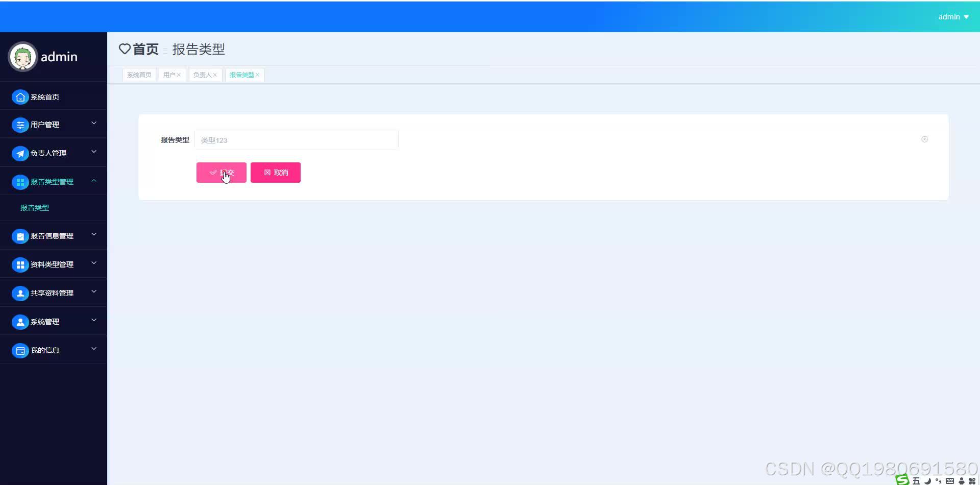Click the person icon for 共享资料管理
980x485 pixels.
coord(20,293)
